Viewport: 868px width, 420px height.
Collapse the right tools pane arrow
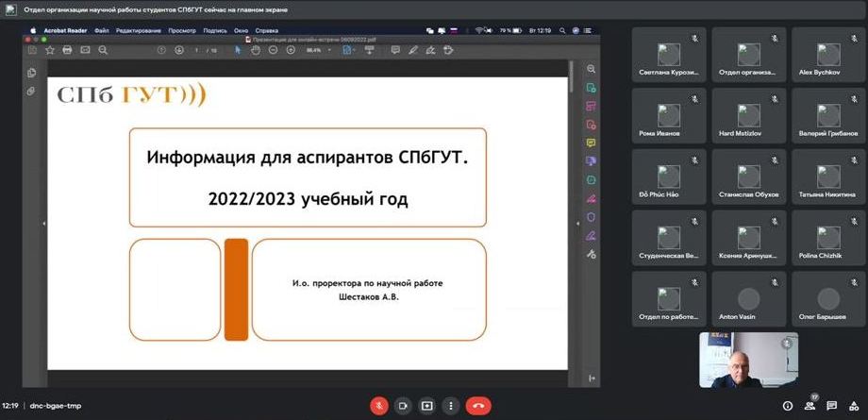click(578, 223)
